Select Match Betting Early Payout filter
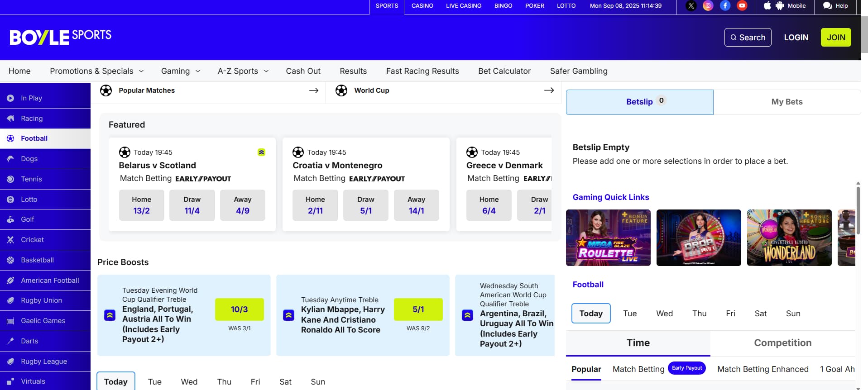Viewport: 868px width, 390px height. pos(659,369)
